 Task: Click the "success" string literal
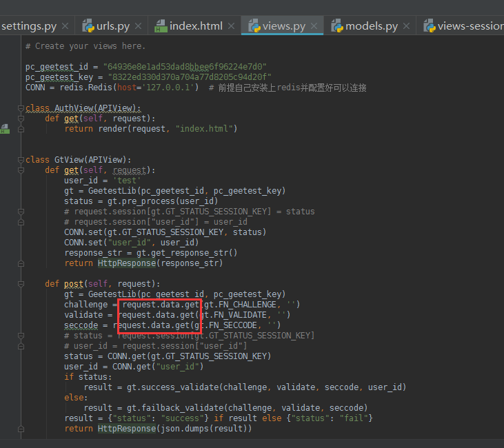[x=182, y=418]
